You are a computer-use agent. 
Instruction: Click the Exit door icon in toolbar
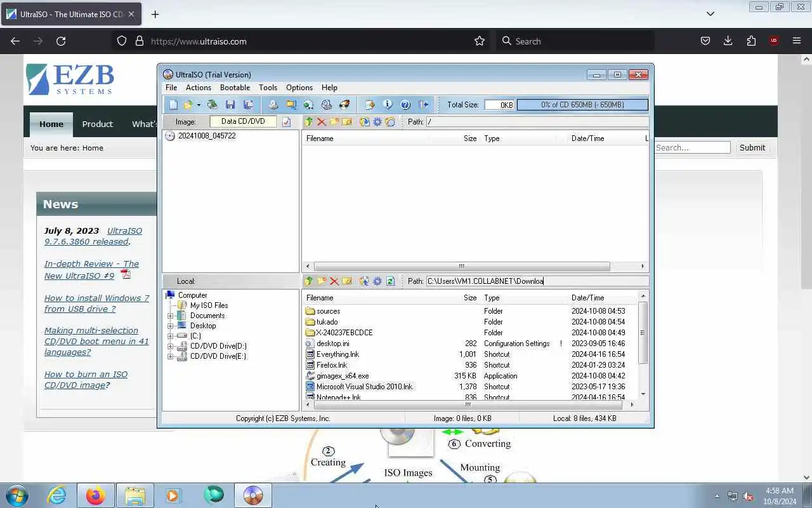[x=423, y=105]
